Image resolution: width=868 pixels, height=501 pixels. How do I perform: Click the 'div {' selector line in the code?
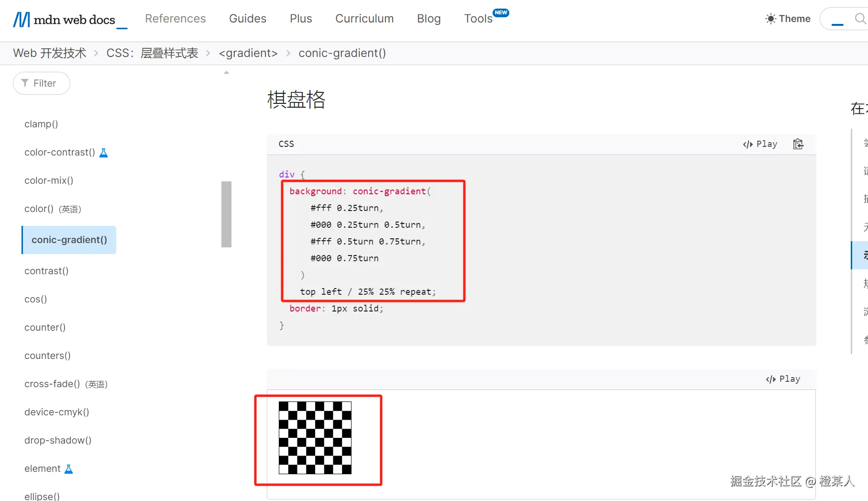(x=292, y=175)
